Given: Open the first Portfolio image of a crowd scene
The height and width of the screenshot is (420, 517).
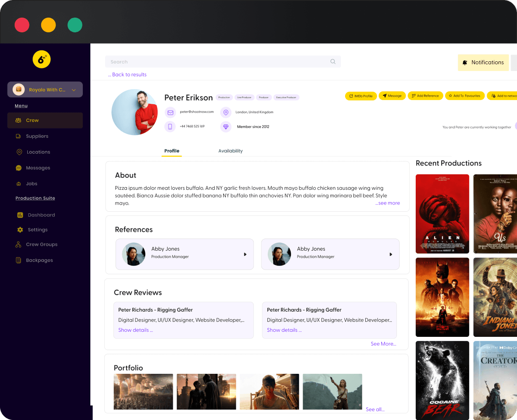Looking at the screenshot, I should point(143,392).
